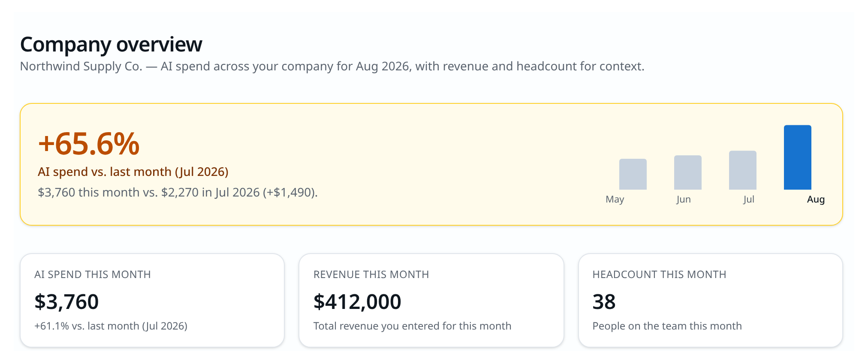Click the +61.1% vs. last month text

(111, 326)
